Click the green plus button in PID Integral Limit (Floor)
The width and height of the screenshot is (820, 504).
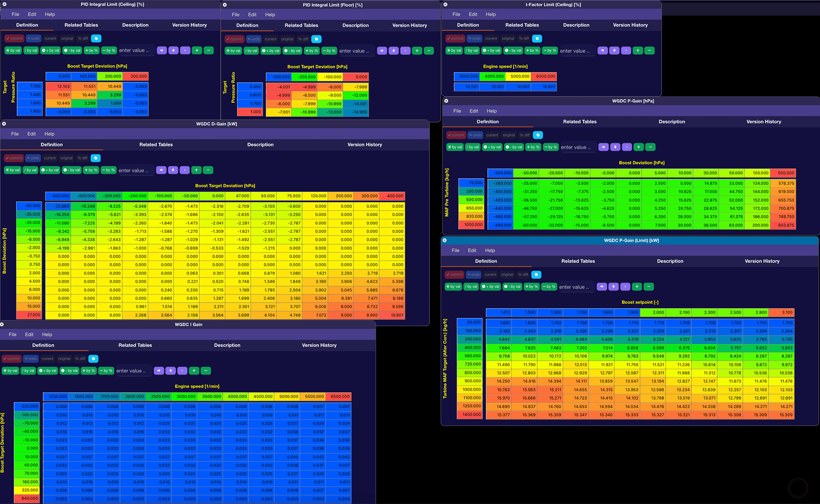pyautogui.click(x=417, y=51)
